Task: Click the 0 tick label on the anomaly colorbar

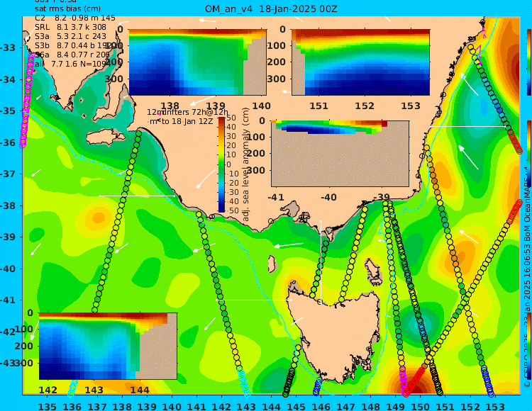Action: click(x=228, y=164)
